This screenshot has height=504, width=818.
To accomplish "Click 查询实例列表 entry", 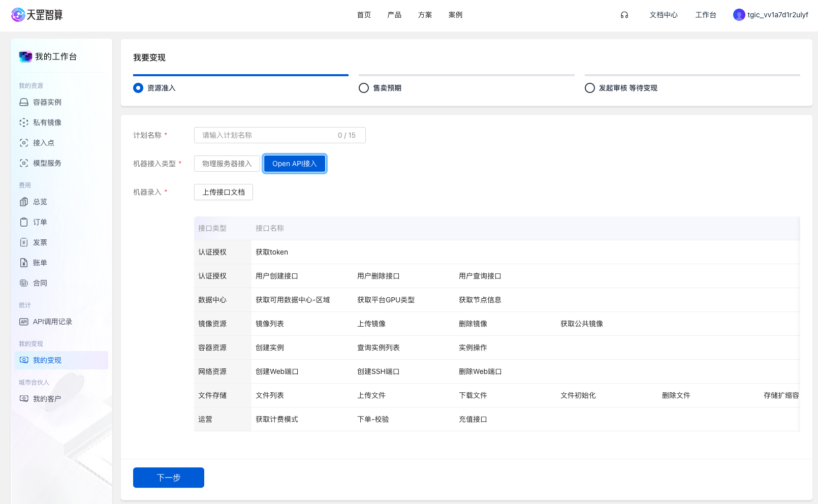I will point(379,348).
